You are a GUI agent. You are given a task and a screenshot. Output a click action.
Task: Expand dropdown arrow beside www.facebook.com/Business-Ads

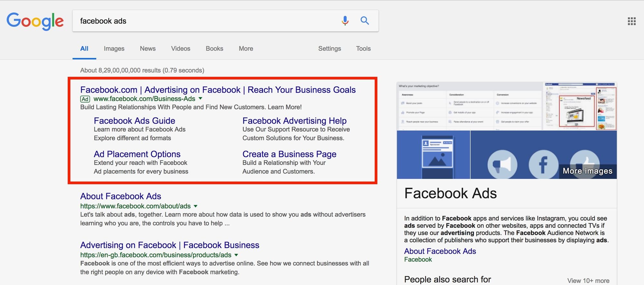[201, 98]
